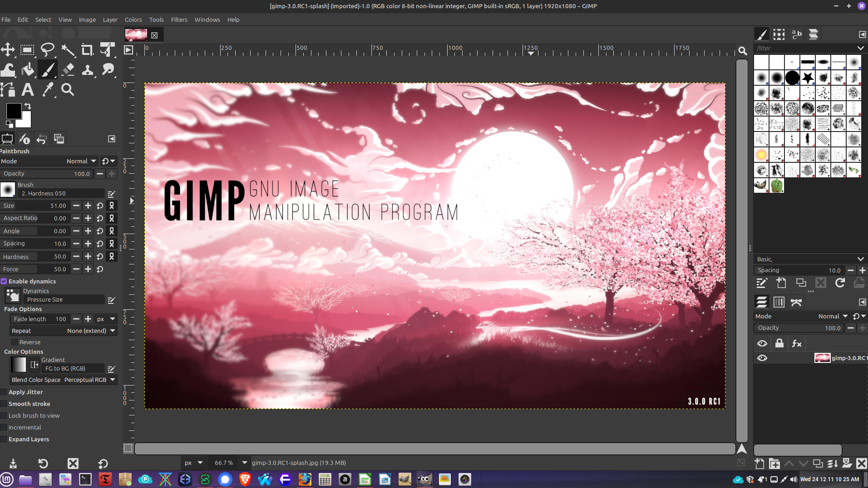
Task: Select the Free Select lasso tool
Action: [x=47, y=49]
